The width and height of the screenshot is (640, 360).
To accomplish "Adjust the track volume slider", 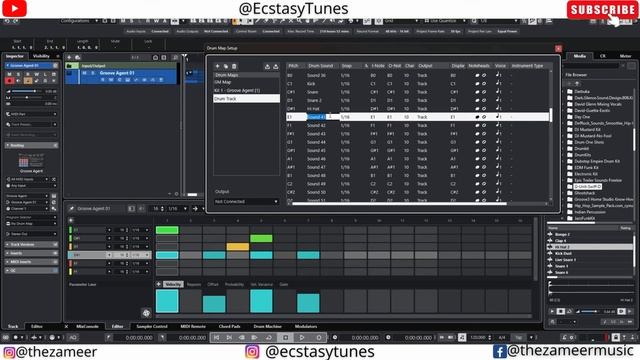I will [x=28, y=91].
